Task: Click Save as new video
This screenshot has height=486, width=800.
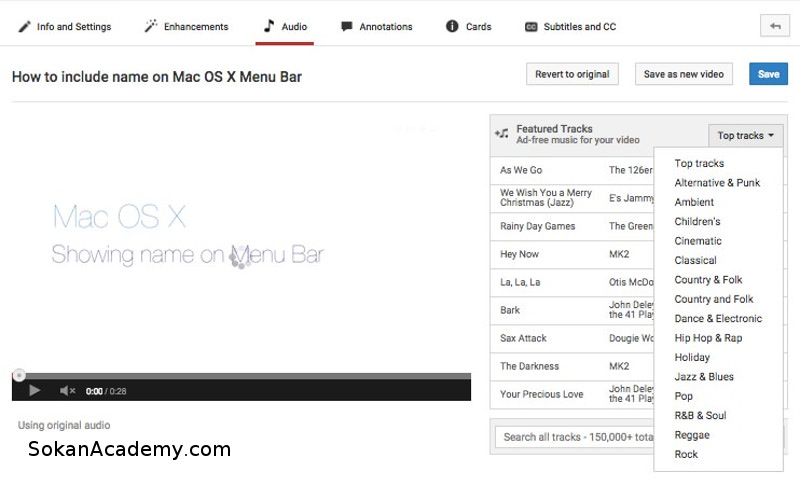Action: point(684,74)
